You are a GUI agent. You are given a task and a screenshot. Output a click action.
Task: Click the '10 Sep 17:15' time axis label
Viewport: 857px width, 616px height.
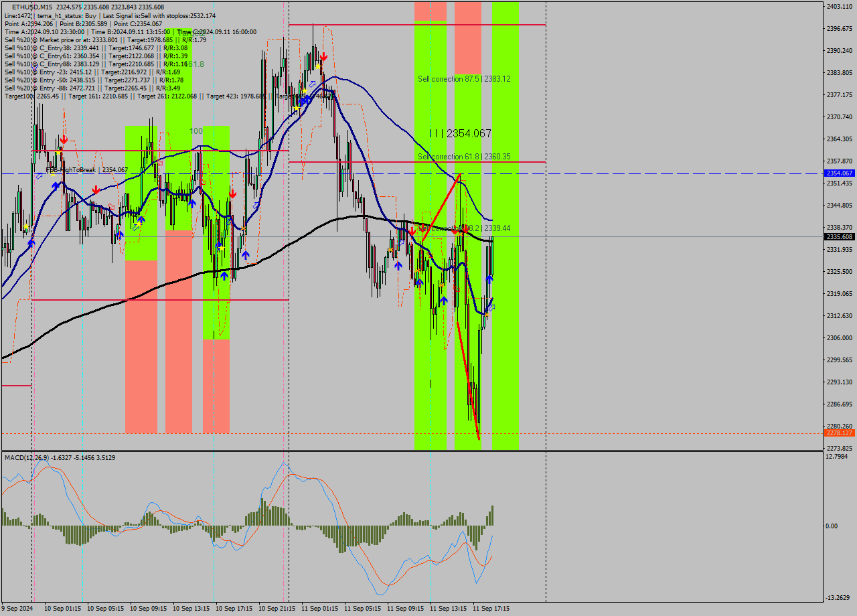click(234, 609)
